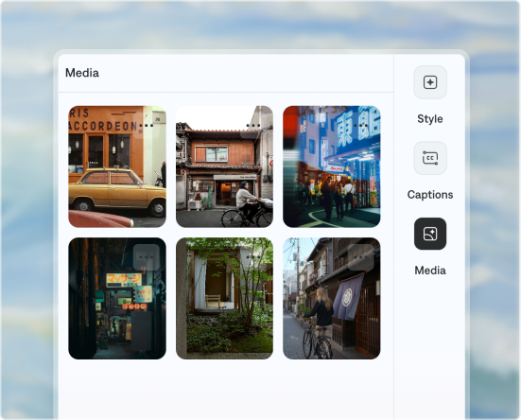Click the Style label in the sidebar
Image resolution: width=521 pixels, height=420 pixels.
pos(430,119)
